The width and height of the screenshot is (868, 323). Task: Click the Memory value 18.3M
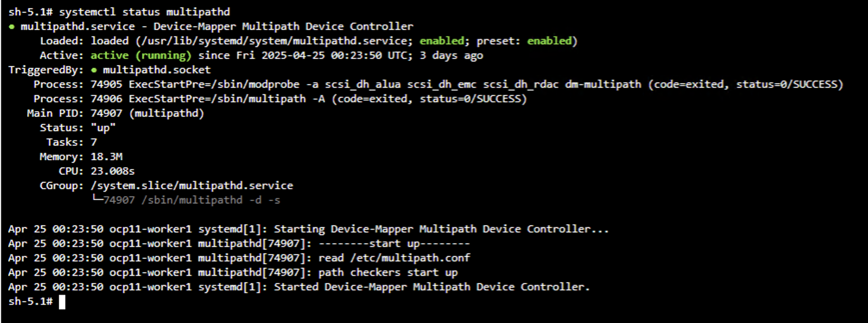106,157
